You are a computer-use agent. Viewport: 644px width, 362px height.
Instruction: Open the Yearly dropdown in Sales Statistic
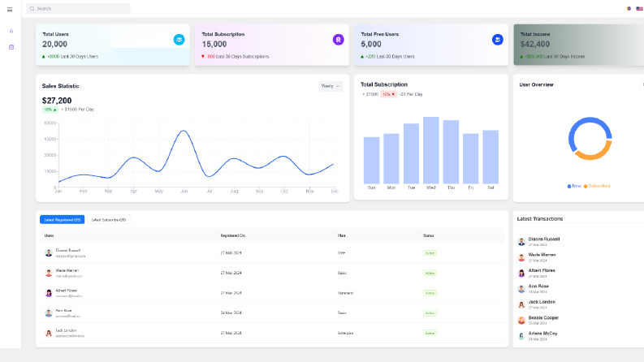(331, 86)
